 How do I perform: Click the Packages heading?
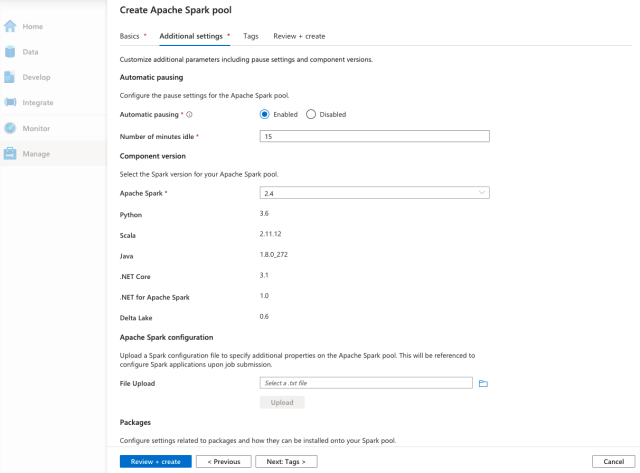(x=135, y=422)
